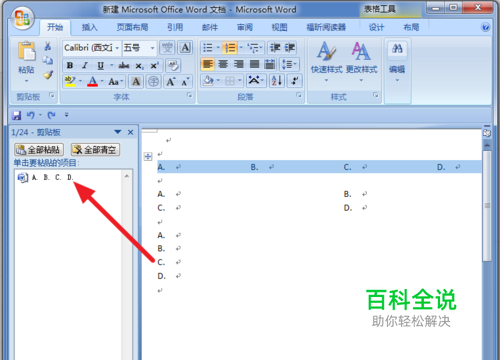
Task: Sort text with the A-Z sort icon
Action: 277,81
